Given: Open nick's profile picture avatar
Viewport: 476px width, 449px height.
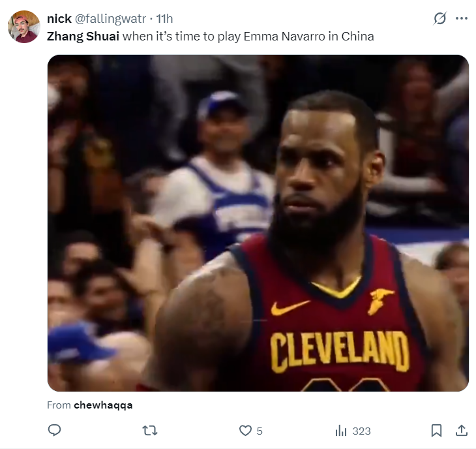Looking at the screenshot, I should (23, 27).
